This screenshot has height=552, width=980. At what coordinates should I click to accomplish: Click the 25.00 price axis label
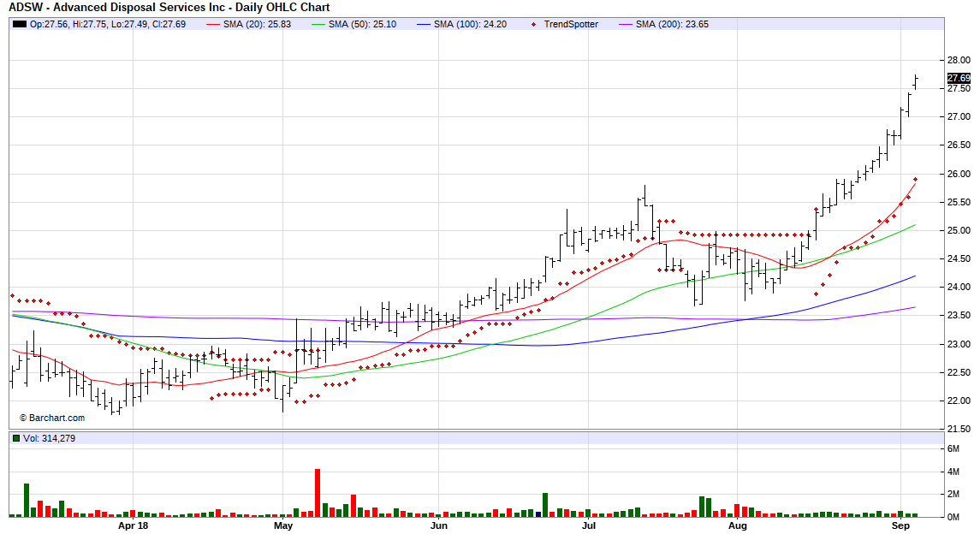point(959,230)
